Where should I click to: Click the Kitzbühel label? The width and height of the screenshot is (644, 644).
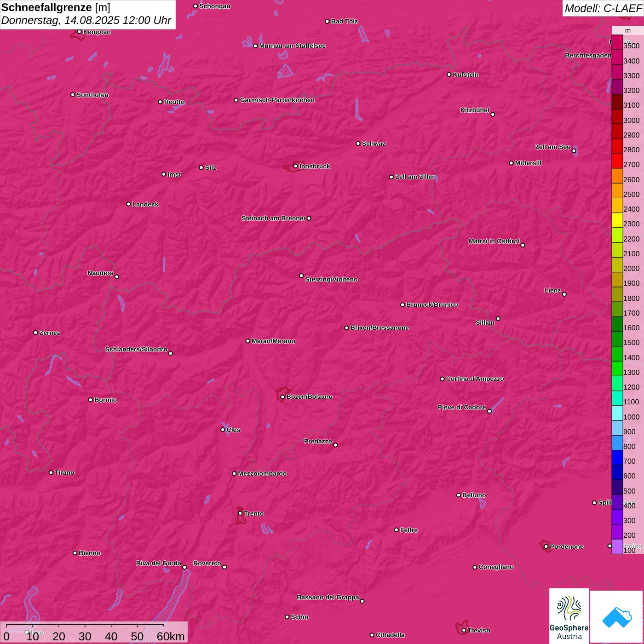(475, 110)
